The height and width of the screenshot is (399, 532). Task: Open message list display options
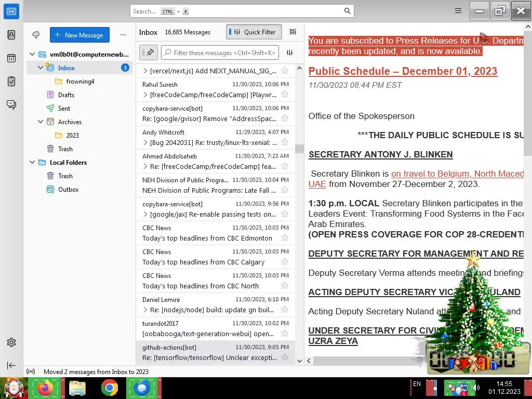pos(293,32)
